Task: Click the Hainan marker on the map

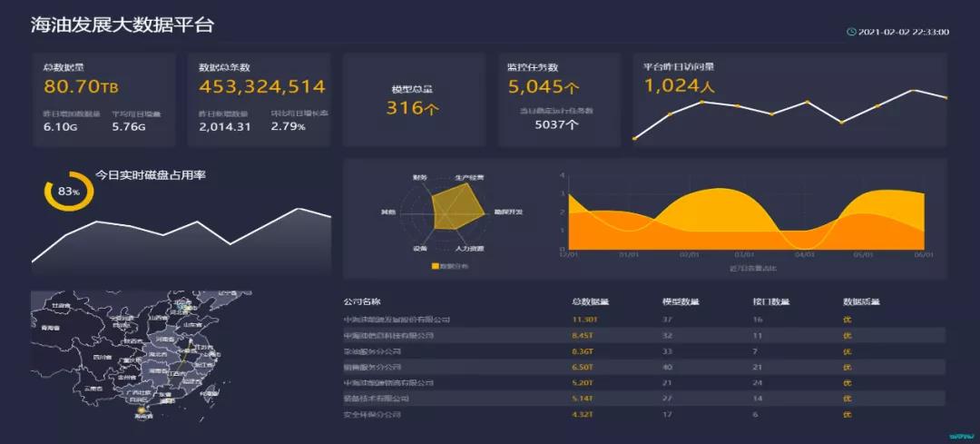Action: [141, 411]
